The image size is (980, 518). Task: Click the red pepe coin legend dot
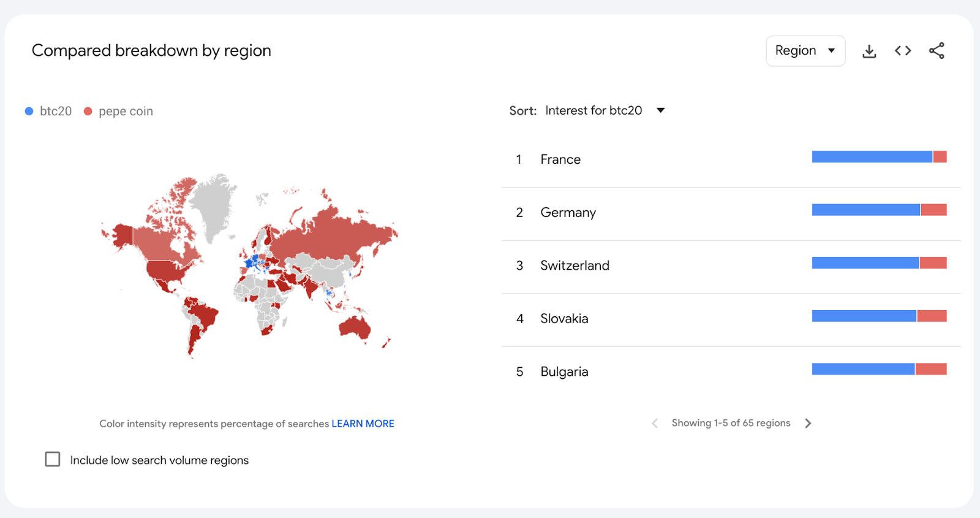coord(88,111)
